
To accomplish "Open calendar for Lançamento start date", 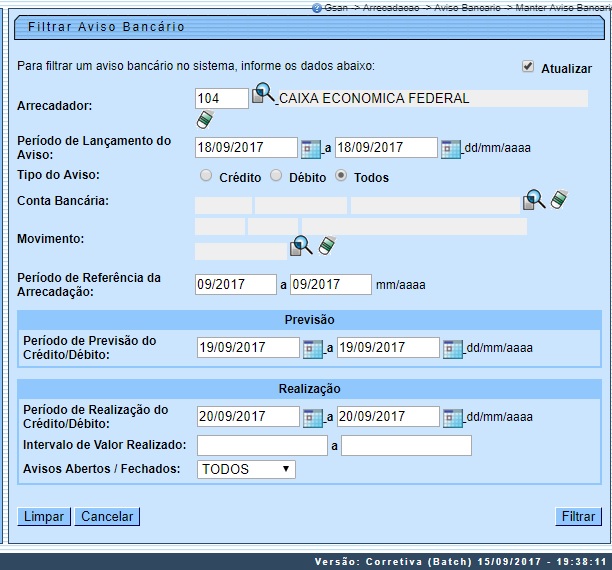I will coord(310,149).
